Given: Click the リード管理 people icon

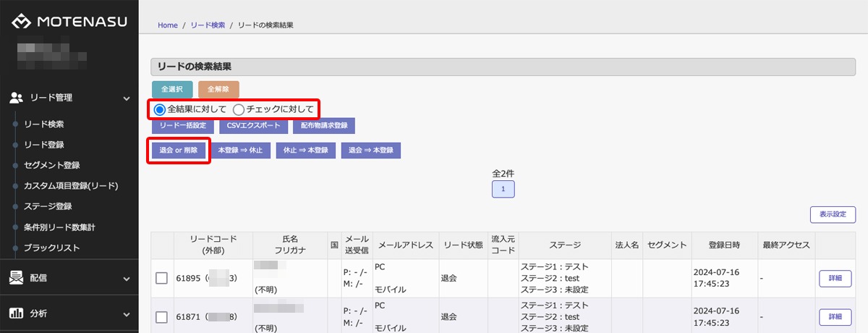Looking at the screenshot, I should (x=17, y=97).
